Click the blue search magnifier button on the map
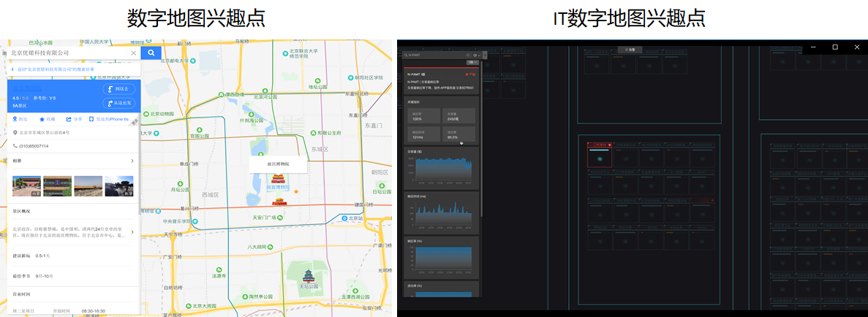This screenshot has width=868, height=317. 151,53
